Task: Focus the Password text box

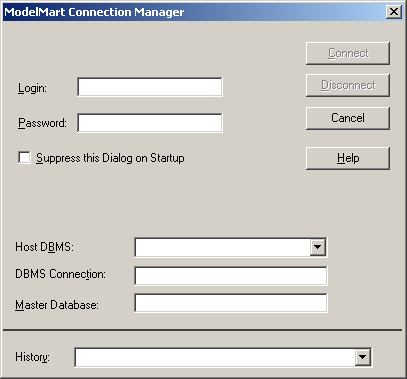Action: tap(150, 123)
